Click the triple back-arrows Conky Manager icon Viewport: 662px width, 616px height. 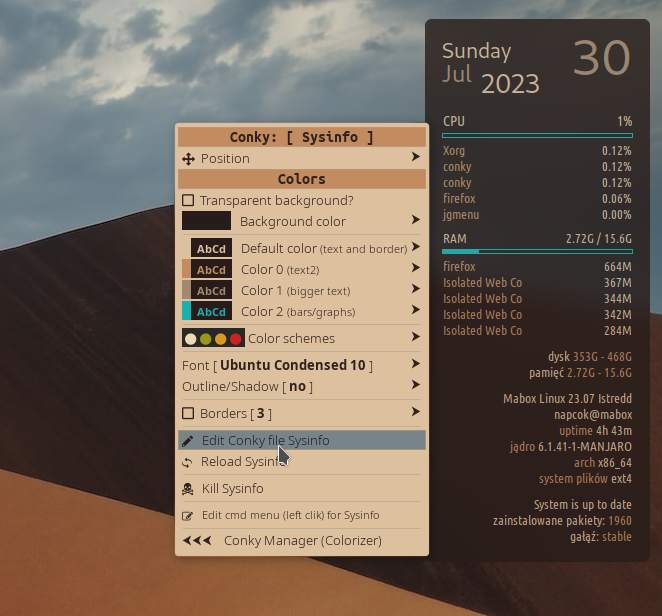[x=197, y=541]
